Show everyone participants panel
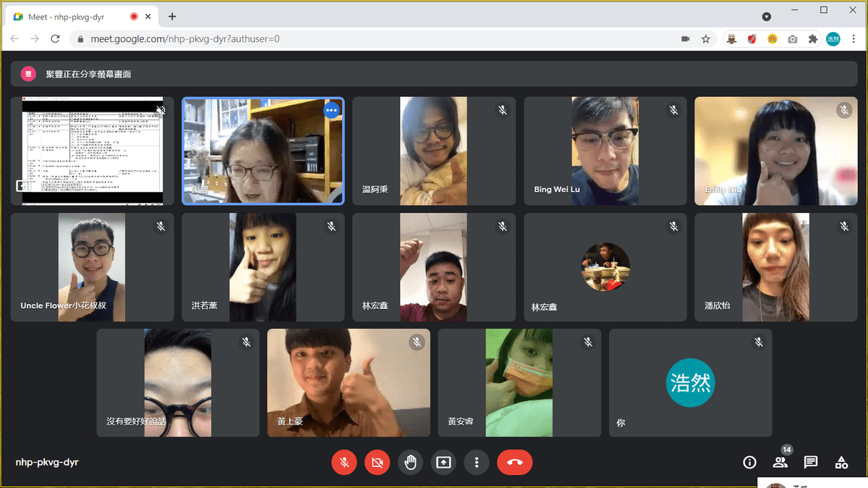 (x=780, y=462)
